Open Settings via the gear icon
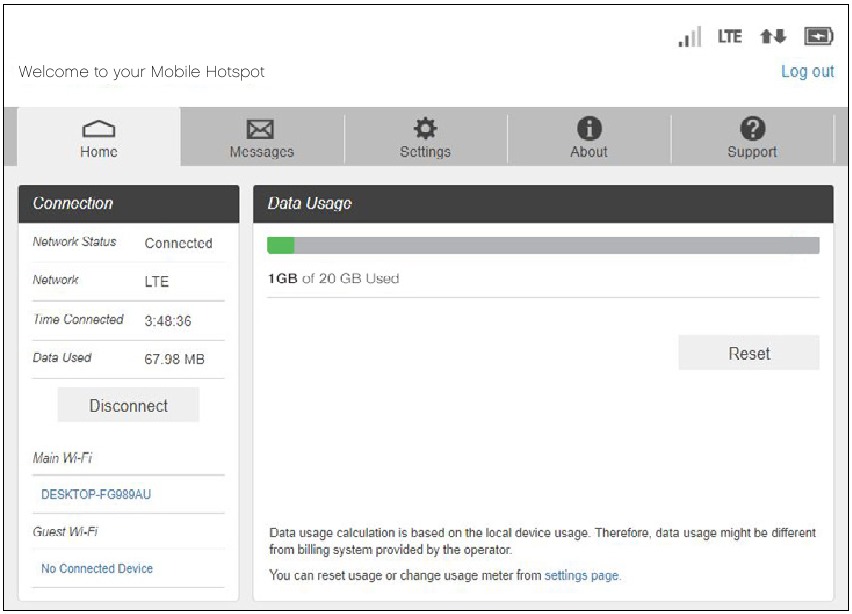 425,128
